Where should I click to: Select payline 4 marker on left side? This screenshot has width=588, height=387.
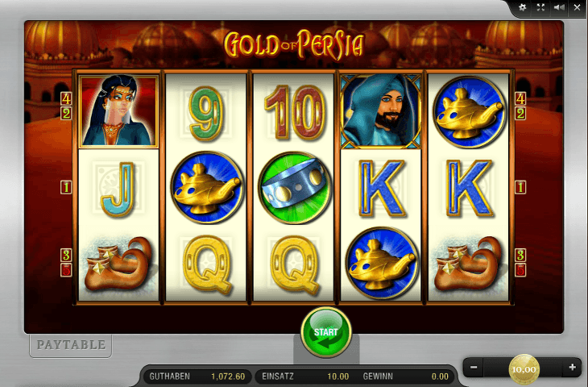(66, 99)
